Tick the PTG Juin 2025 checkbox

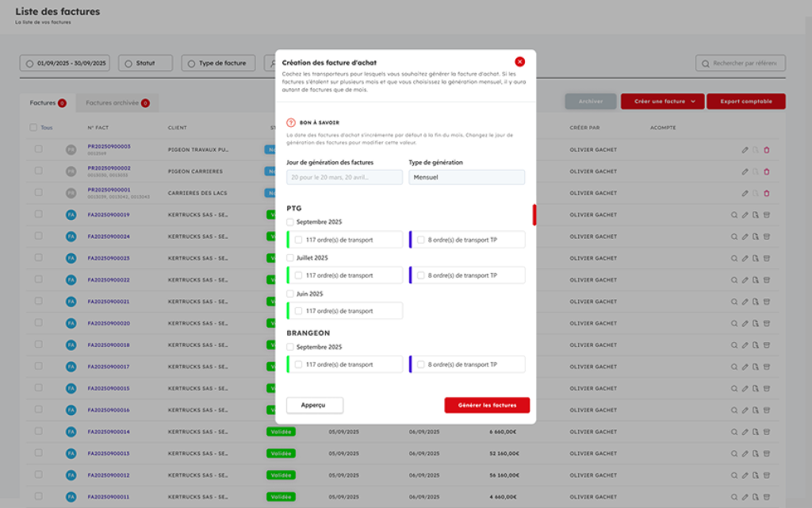(290, 294)
